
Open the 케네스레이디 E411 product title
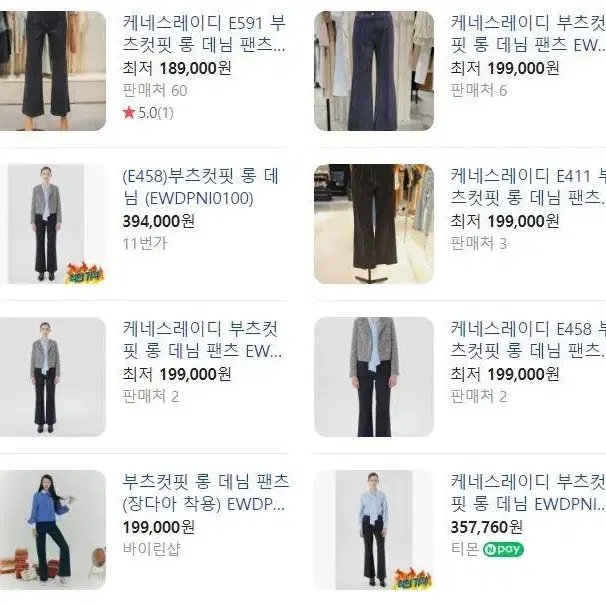point(528,187)
